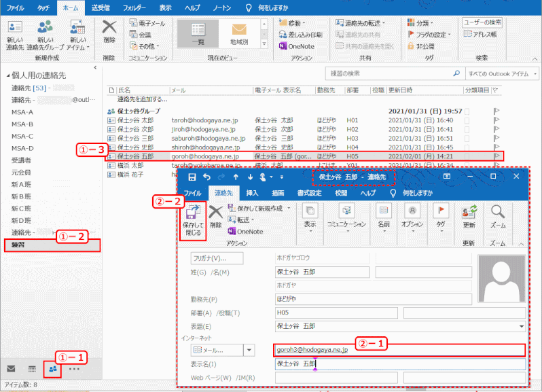Open the View (表示) tab in main window

(165, 7)
